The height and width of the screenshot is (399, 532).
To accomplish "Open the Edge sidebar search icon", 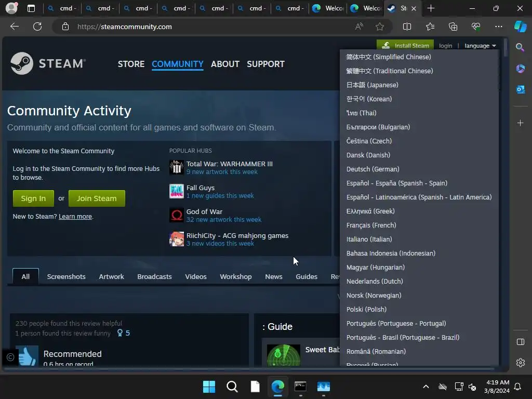I will [x=520, y=47].
